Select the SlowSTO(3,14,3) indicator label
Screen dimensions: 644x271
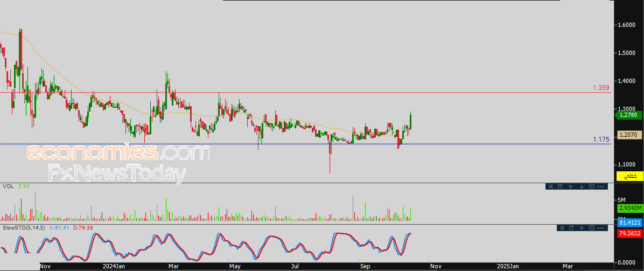24,227
